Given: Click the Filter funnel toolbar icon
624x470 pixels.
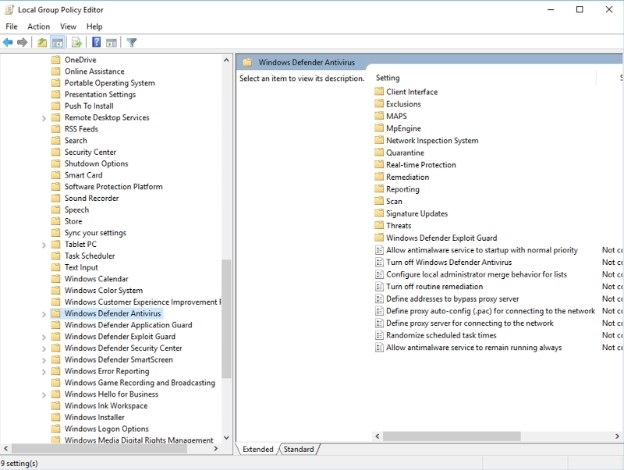Looking at the screenshot, I should [x=131, y=43].
